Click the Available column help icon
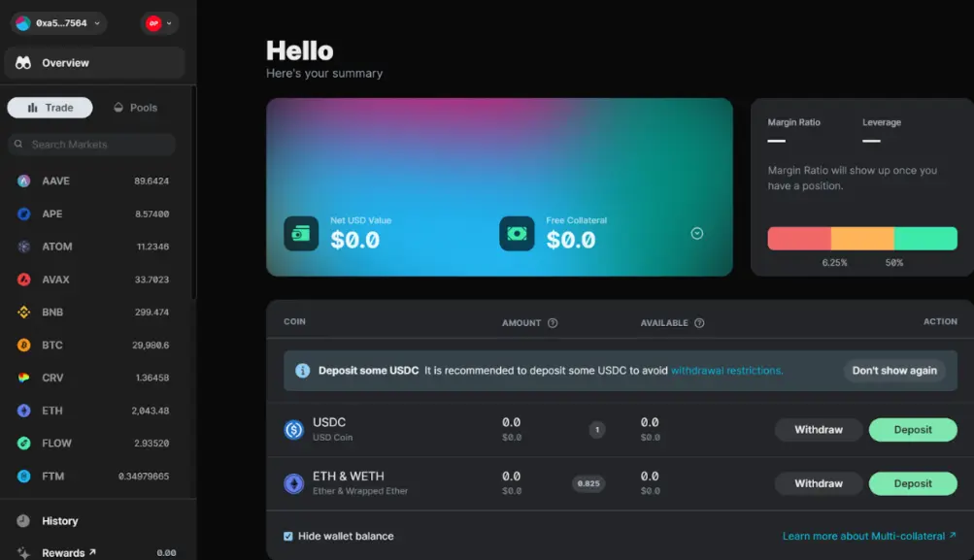Image resolution: width=974 pixels, height=560 pixels. [x=699, y=323]
